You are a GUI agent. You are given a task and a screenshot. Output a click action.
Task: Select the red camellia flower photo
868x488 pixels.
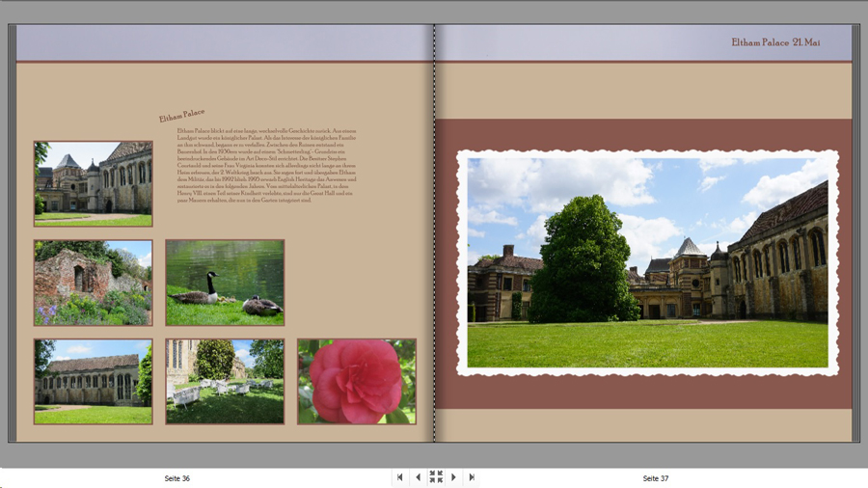tap(357, 382)
